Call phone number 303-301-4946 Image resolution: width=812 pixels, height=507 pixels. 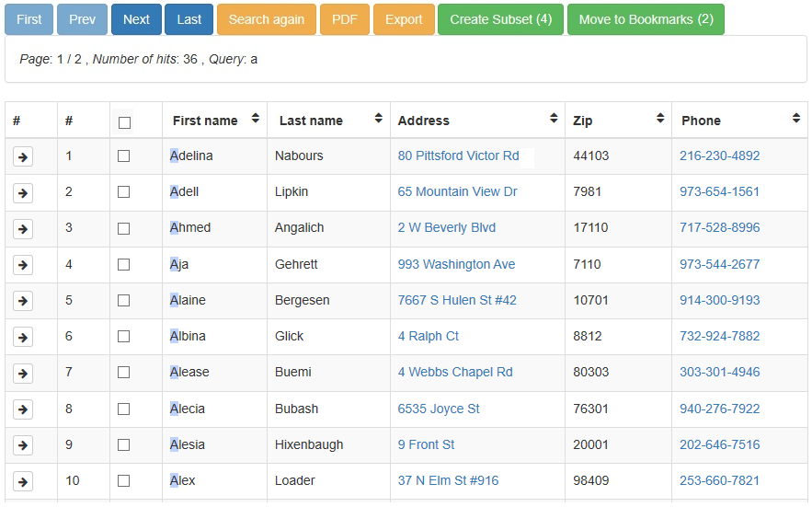point(720,372)
